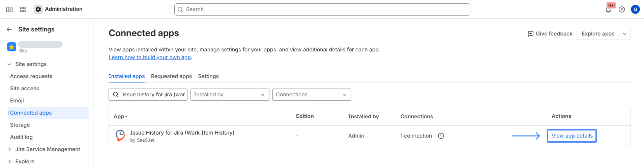Click the top Search field
This screenshot has height=168, width=644.
point(322,9)
